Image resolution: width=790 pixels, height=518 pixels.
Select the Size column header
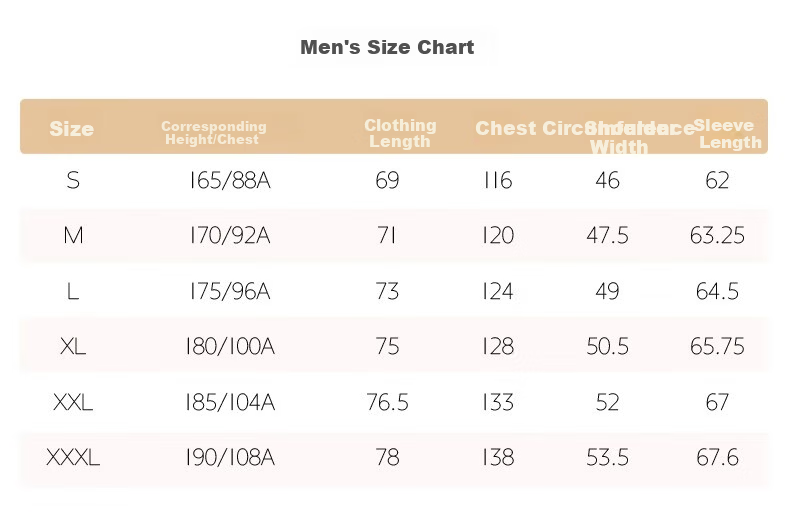point(72,129)
